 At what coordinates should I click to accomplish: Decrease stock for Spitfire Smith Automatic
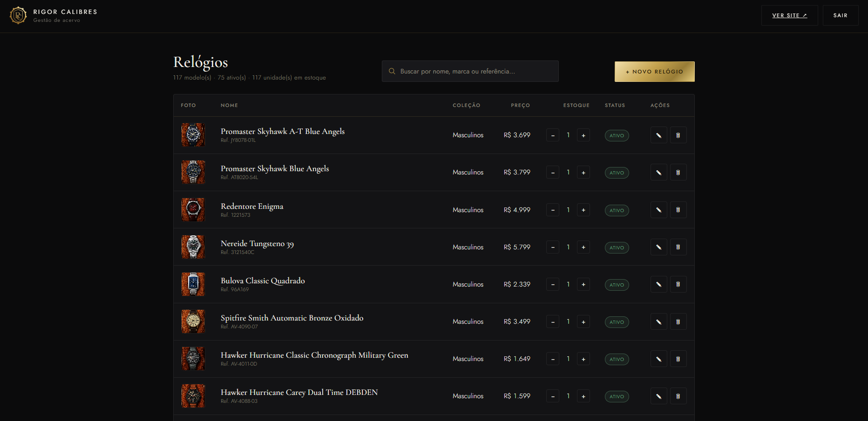click(x=553, y=321)
